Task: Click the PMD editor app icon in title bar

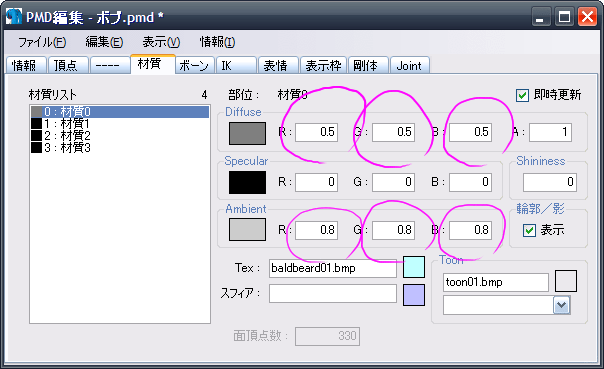Action: [x=13, y=17]
